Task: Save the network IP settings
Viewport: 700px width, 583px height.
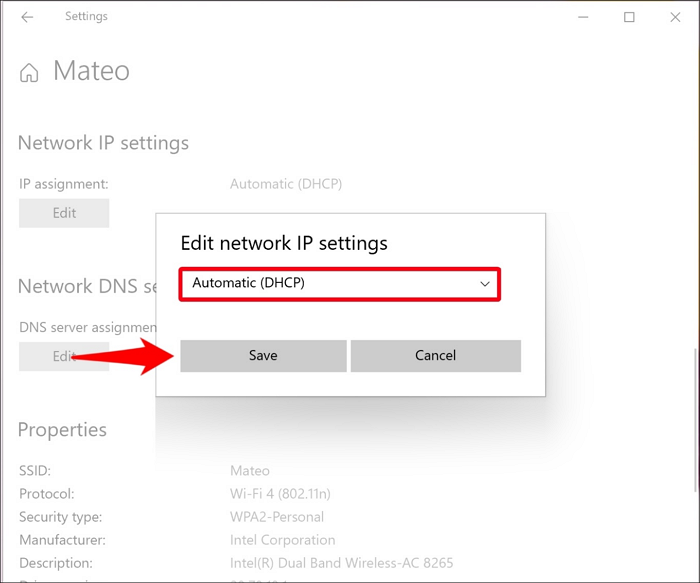Action: 263,355
